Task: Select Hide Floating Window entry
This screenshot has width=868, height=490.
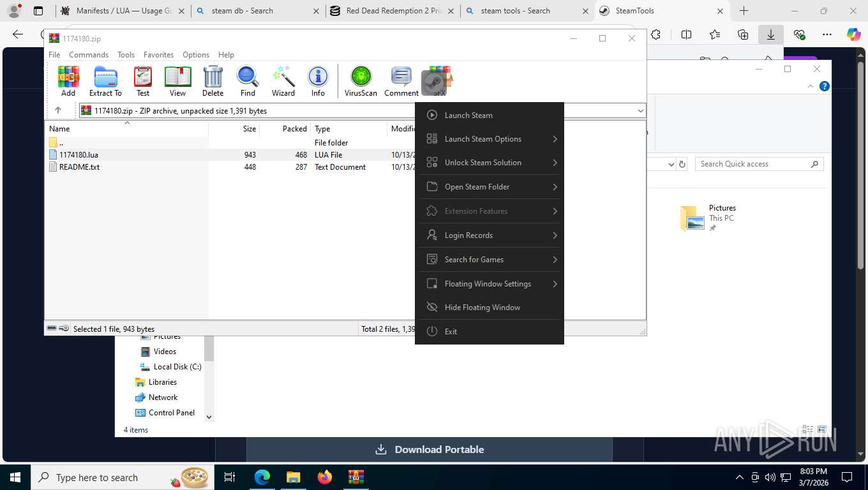Action: (x=490, y=308)
